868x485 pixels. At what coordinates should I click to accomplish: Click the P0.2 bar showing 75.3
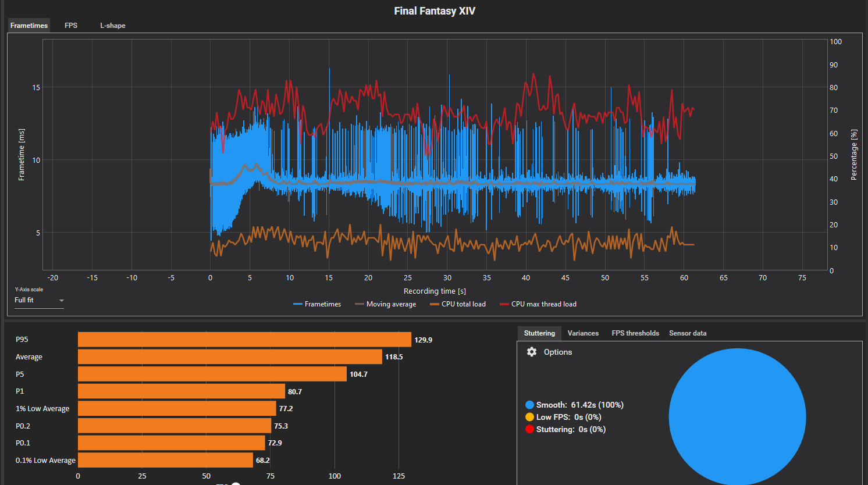click(x=175, y=426)
